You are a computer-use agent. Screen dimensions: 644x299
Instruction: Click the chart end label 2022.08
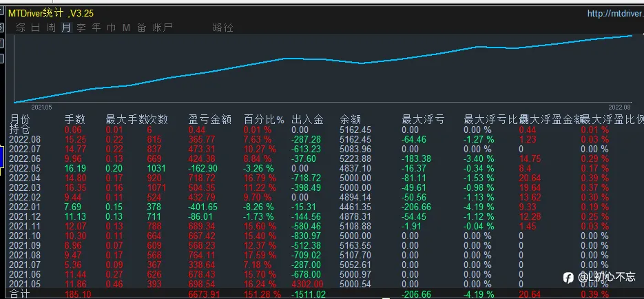tap(619, 107)
